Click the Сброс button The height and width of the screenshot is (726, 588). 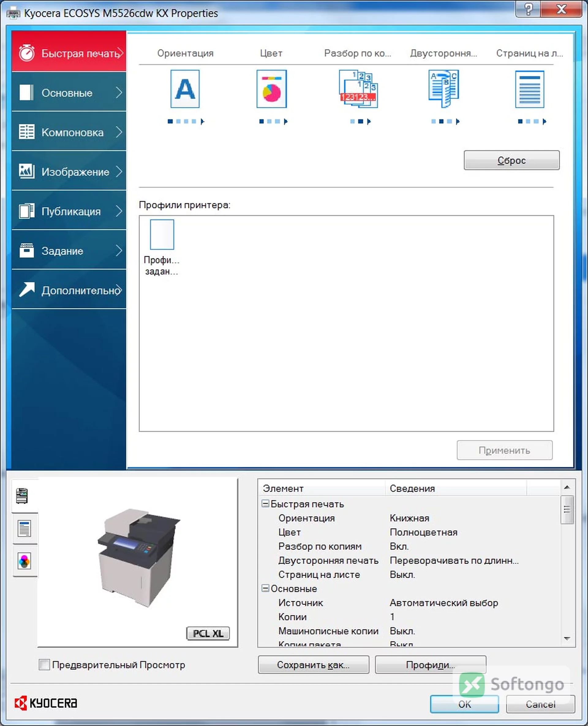point(511,160)
